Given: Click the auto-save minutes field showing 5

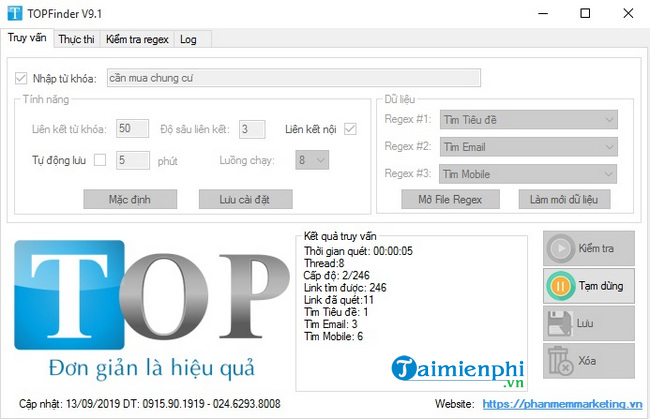Looking at the screenshot, I should click(133, 160).
